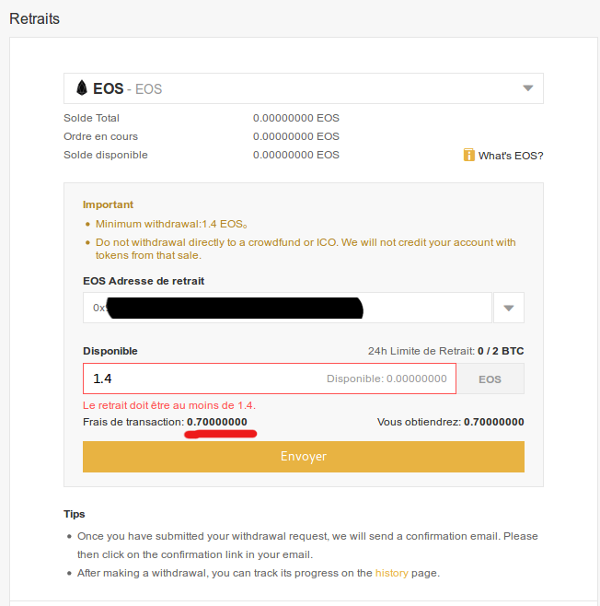Click the EOS coin logo icon
The height and width of the screenshot is (606, 600).
point(82,88)
